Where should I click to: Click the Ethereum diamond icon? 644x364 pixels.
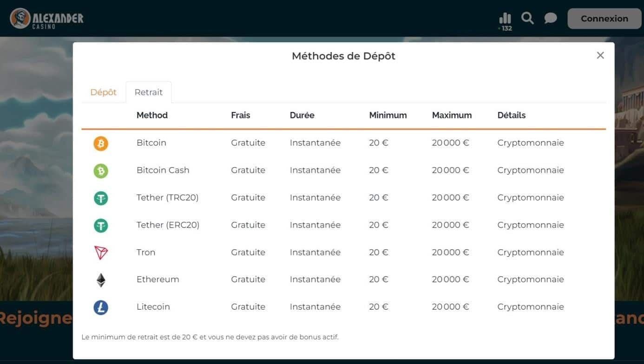(x=101, y=280)
